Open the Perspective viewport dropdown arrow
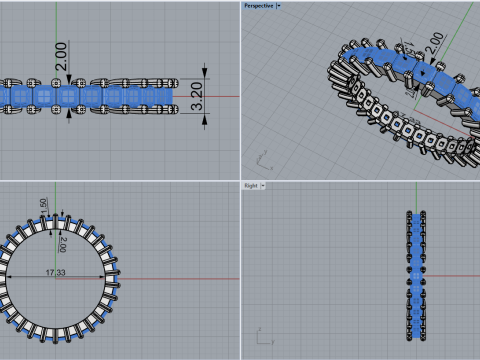480x360 pixels. (x=279, y=6)
